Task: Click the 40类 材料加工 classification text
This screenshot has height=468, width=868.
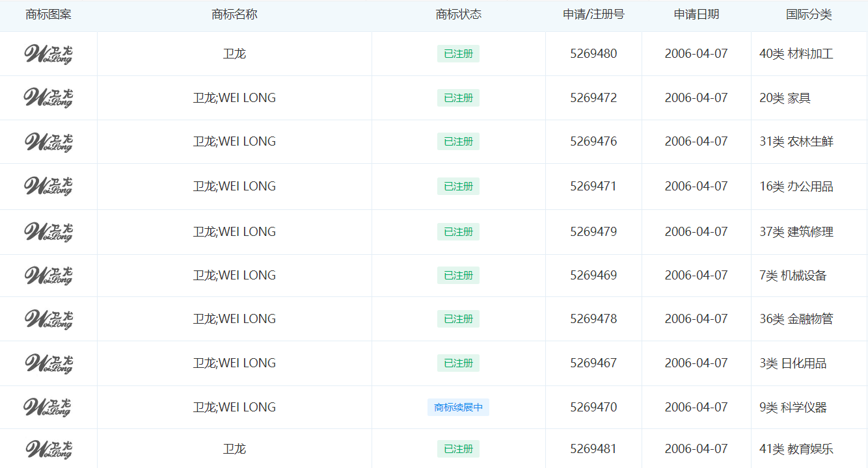Action: click(x=796, y=54)
